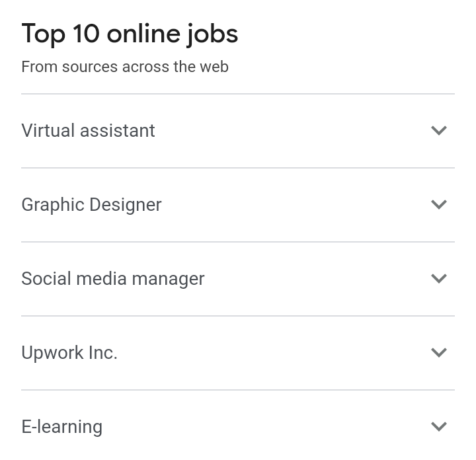Screen dimensions: 476x460
Task: Click the From sources across the web subtitle
Action: click(125, 67)
